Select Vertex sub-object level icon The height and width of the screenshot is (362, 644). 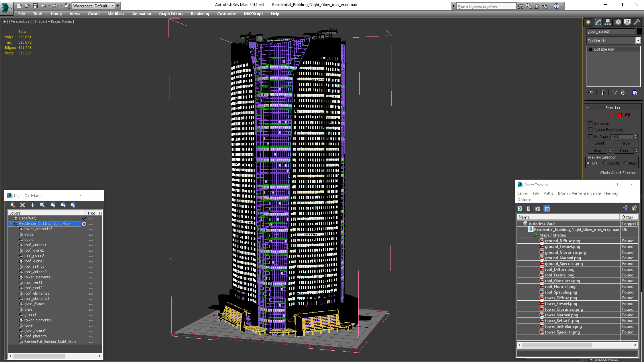[595, 115]
